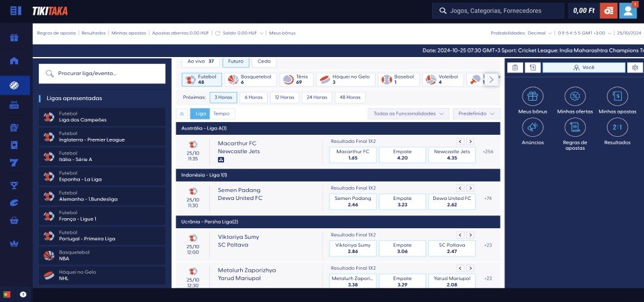Open the crown VIP icon in left sidebar
644x302 pixels.
click(14, 243)
